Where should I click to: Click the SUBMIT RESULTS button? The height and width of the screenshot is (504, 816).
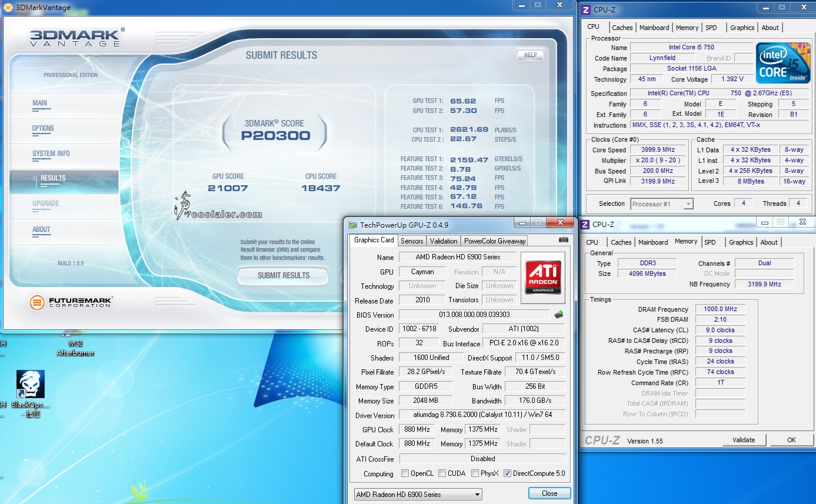click(x=283, y=275)
